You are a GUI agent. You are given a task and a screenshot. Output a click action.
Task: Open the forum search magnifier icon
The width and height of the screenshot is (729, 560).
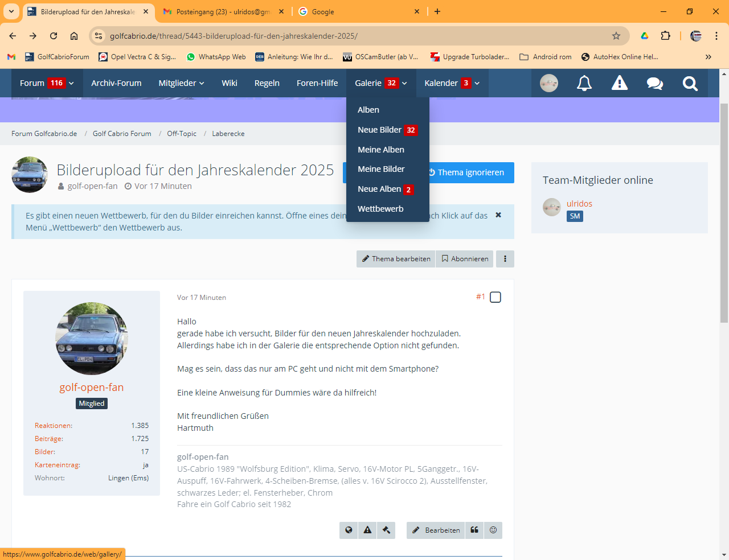(690, 84)
